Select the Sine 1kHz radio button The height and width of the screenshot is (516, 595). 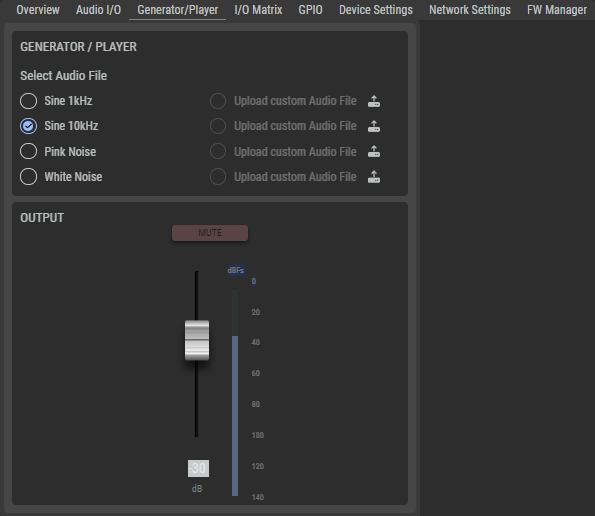(28, 101)
